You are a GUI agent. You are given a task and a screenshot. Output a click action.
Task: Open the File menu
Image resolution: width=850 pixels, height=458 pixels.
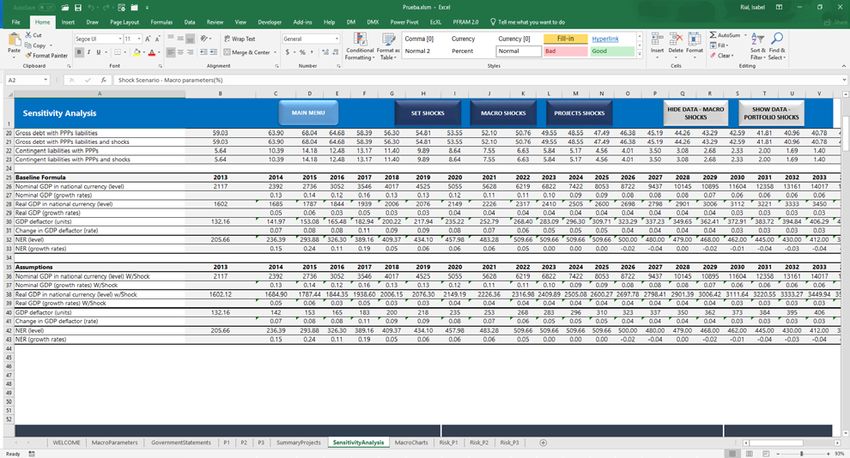pyautogui.click(x=16, y=22)
